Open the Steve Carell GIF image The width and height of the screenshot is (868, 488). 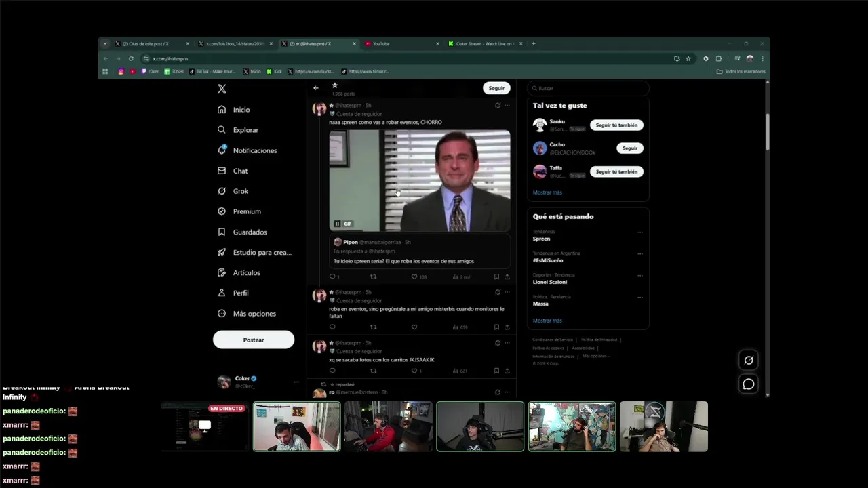coord(420,180)
